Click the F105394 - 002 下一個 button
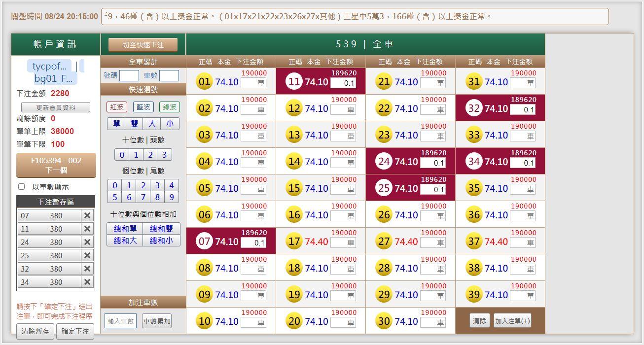This screenshot has width=644, height=345. click(56, 166)
